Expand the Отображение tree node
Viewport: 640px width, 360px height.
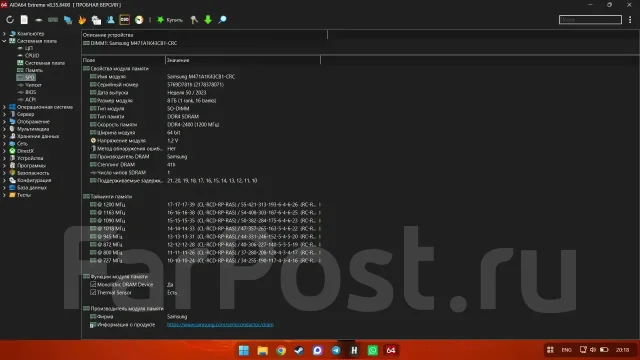[4, 122]
